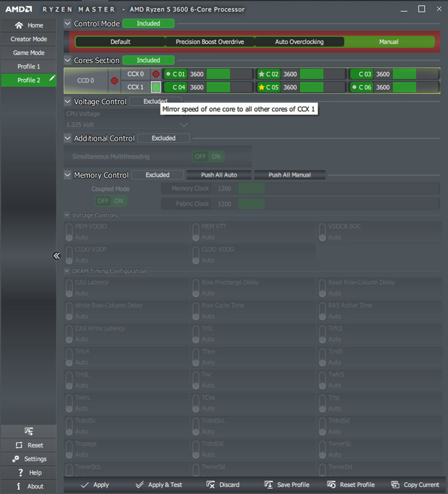Collapse the Additional Control section

67,138
